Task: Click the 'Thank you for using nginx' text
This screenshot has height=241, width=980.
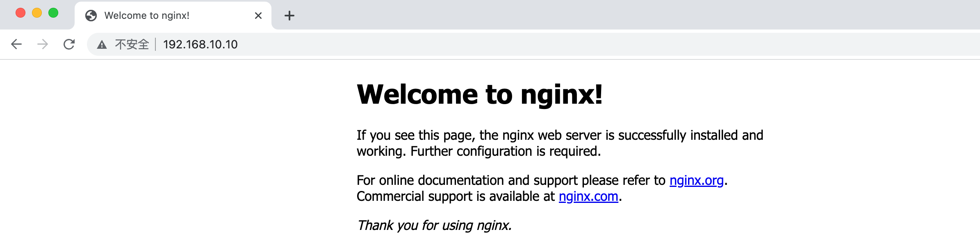Action: tap(434, 225)
